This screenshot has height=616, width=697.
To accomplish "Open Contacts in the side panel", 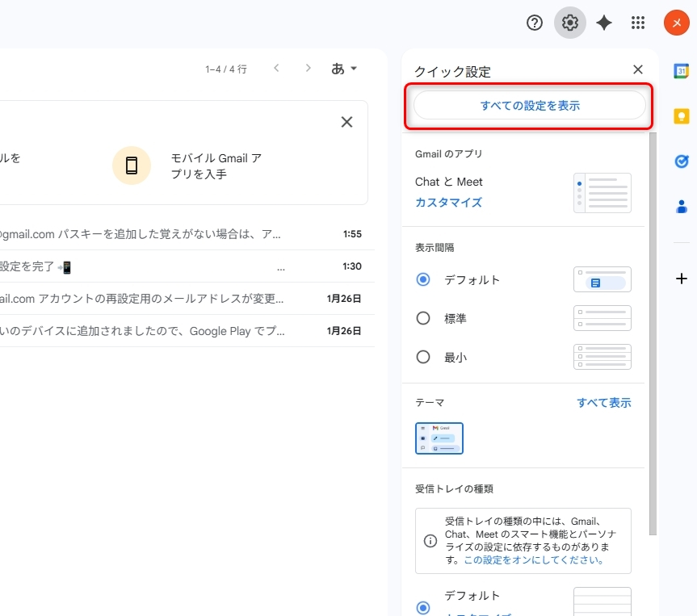I will point(681,207).
